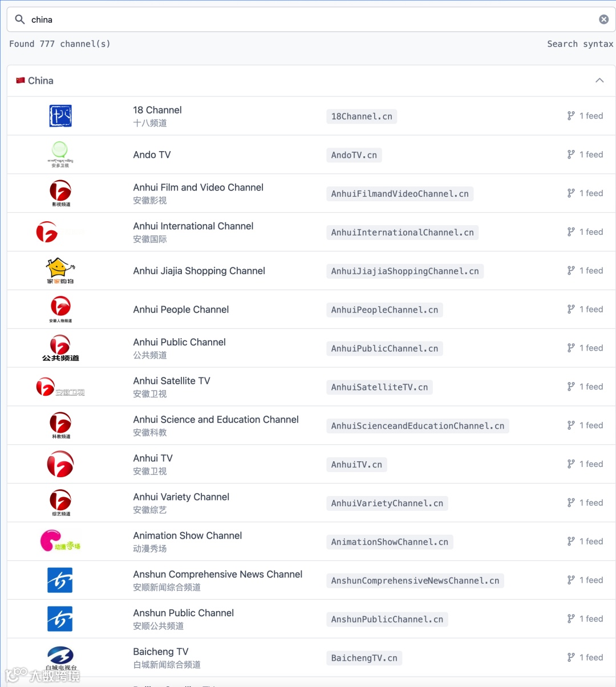Image resolution: width=616 pixels, height=687 pixels.
Task: Click feed branch icon for 18 Channel
Action: click(x=571, y=116)
